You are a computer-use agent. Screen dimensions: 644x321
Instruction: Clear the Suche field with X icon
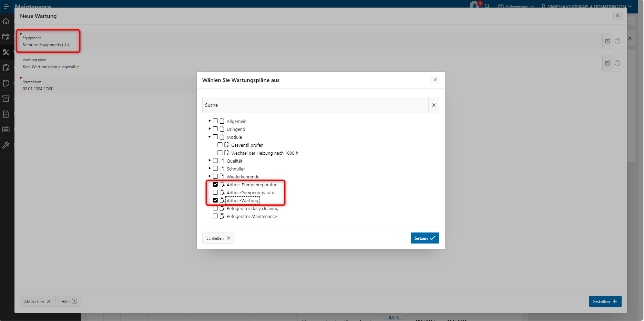[433, 105]
